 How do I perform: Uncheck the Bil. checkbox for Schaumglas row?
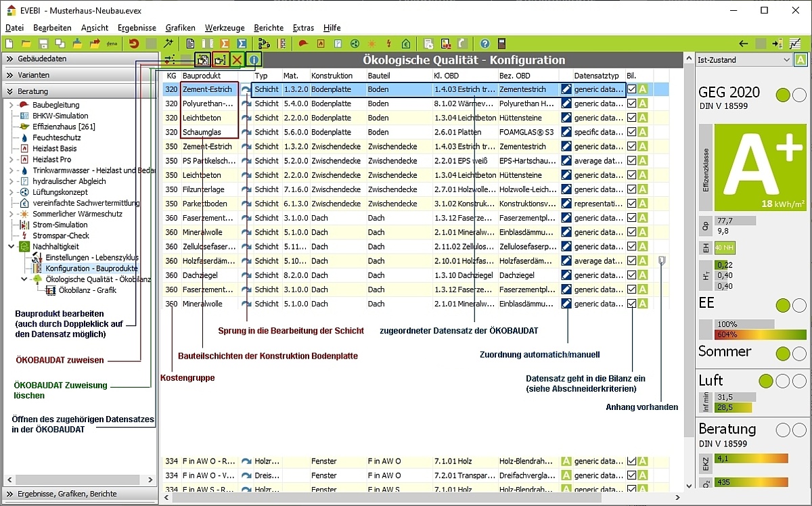[x=631, y=132]
